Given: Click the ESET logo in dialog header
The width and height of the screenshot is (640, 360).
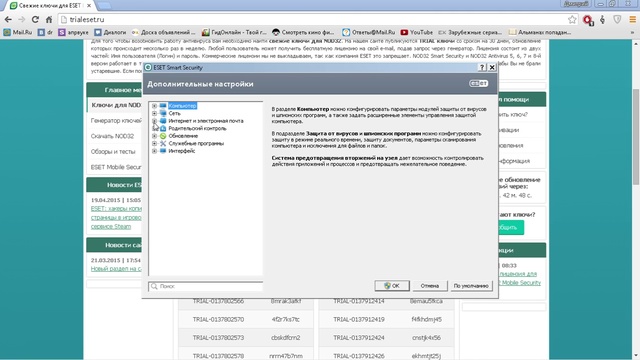Looking at the screenshot, I should coord(478,83).
